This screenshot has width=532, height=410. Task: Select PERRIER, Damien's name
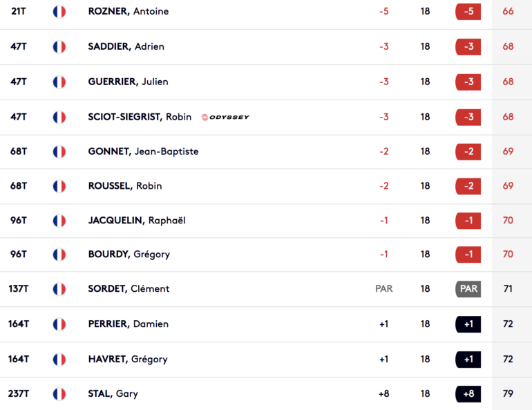(x=129, y=324)
